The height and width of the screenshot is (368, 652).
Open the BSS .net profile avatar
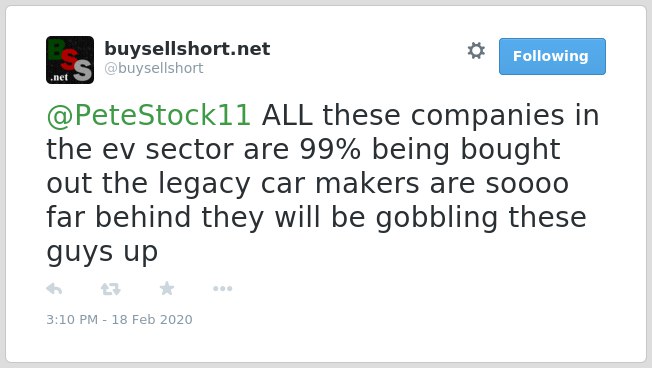[x=70, y=60]
